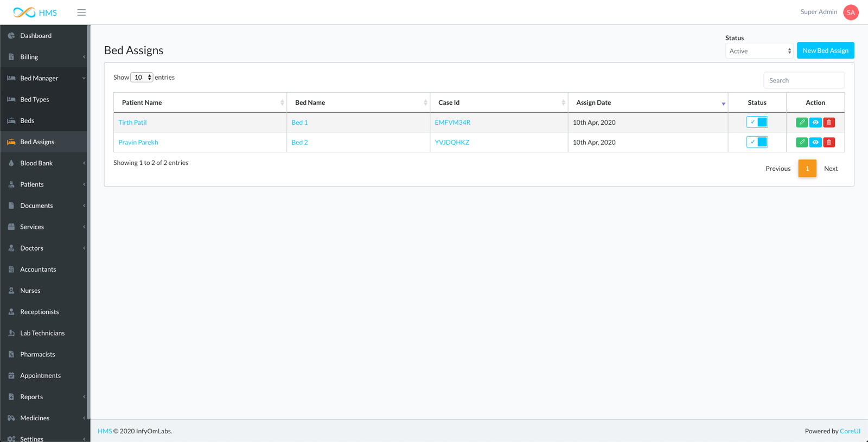Image resolution: width=868 pixels, height=442 pixels.
Task: Click the red delete icon for Tirth Patil
Action: (829, 123)
